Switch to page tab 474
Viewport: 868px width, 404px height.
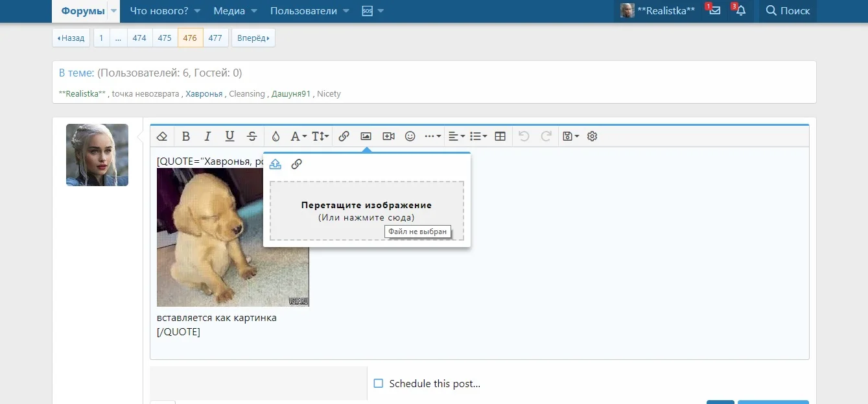pos(139,38)
